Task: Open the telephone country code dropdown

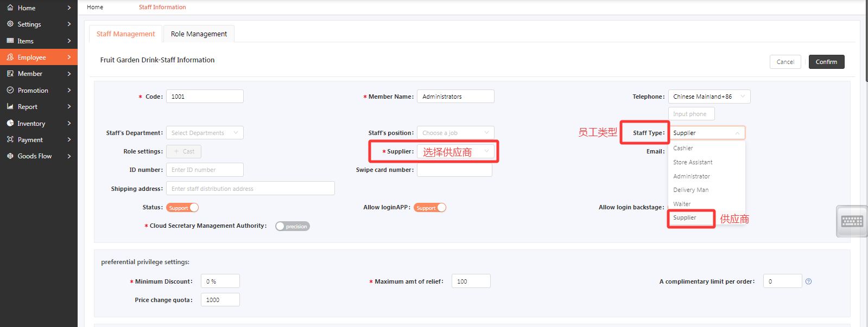Action: pos(709,97)
